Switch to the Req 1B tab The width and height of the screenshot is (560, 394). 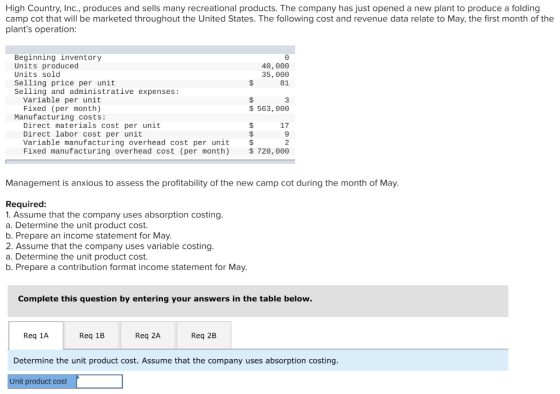[x=92, y=335]
